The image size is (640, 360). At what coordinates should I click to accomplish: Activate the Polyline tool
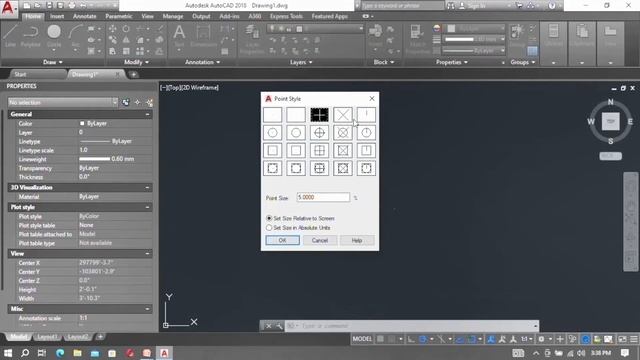[x=31, y=36]
